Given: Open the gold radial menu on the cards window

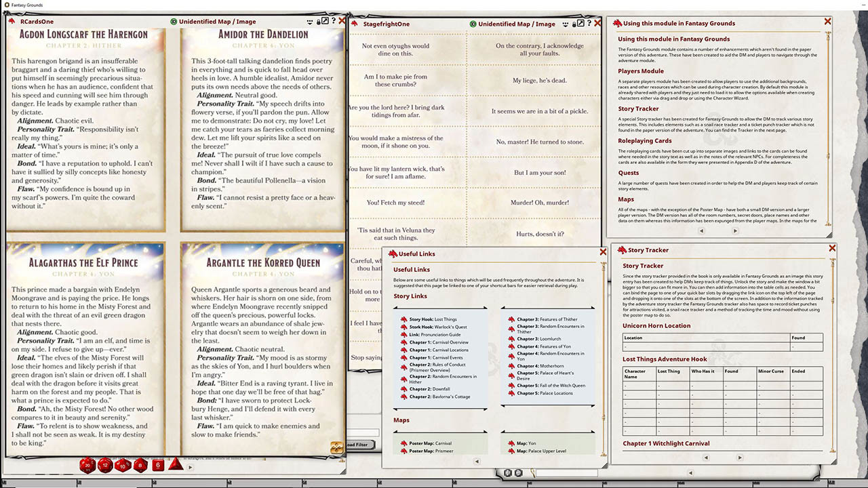Looking at the screenshot, I should tap(337, 447).
